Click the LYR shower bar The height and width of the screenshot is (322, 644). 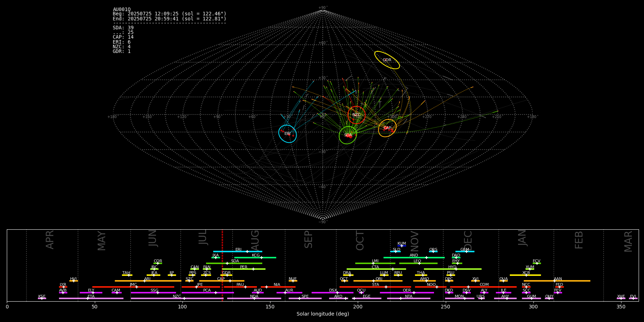(63, 287)
